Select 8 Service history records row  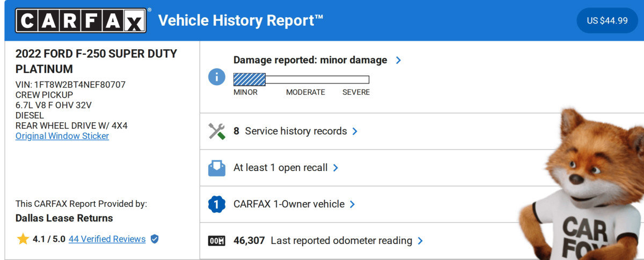pyautogui.click(x=296, y=131)
